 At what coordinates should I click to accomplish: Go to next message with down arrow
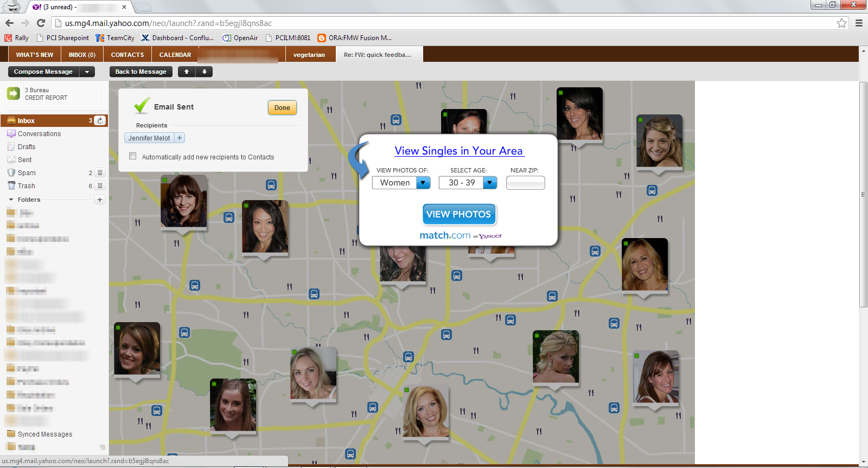[x=205, y=72]
